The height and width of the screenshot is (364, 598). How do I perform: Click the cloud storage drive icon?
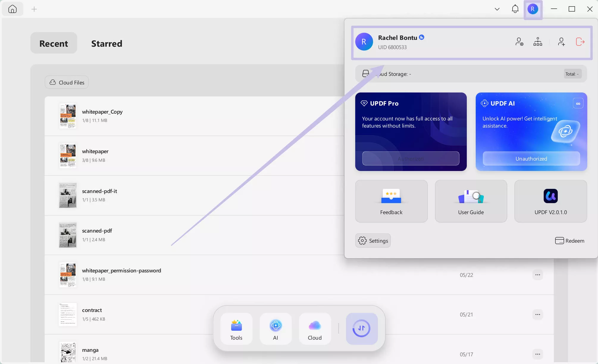[x=366, y=73]
